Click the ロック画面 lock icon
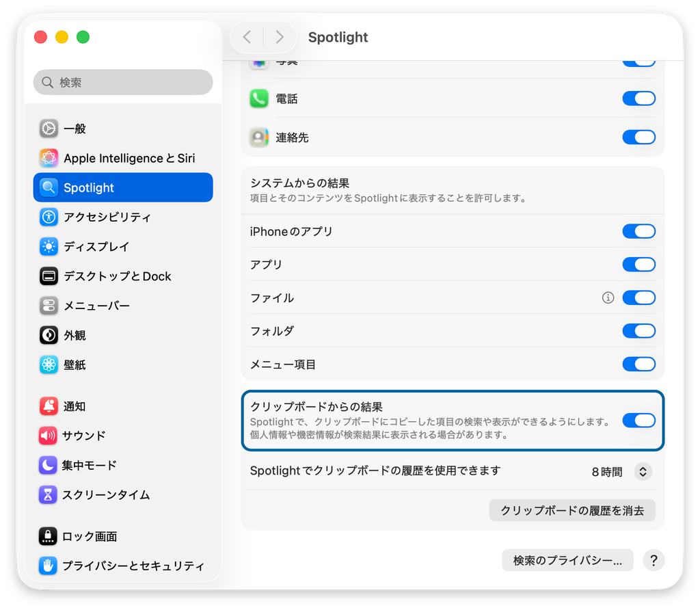700x610 pixels. click(x=48, y=536)
